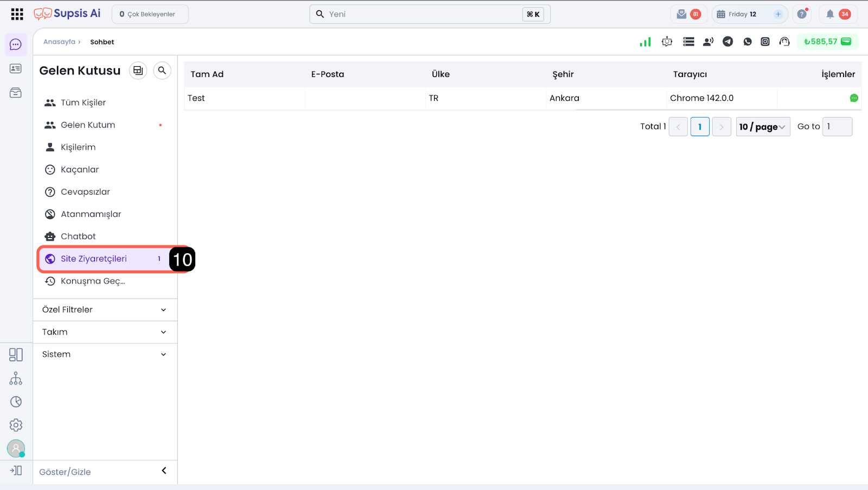Click the WhatsApp channel icon
This screenshot has width=868, height=490.
coord(748,42)
